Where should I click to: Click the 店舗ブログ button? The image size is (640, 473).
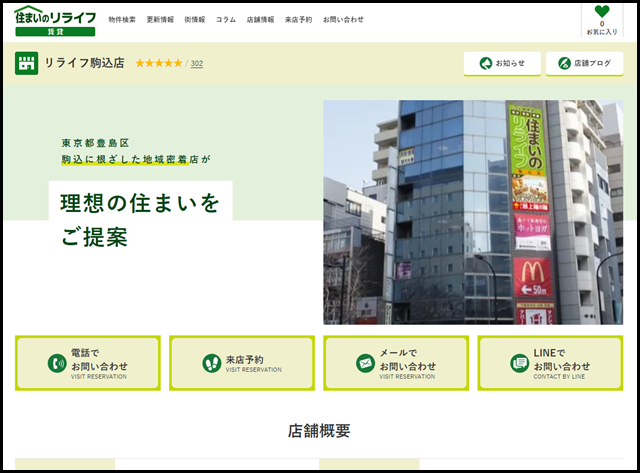[584, 64]
